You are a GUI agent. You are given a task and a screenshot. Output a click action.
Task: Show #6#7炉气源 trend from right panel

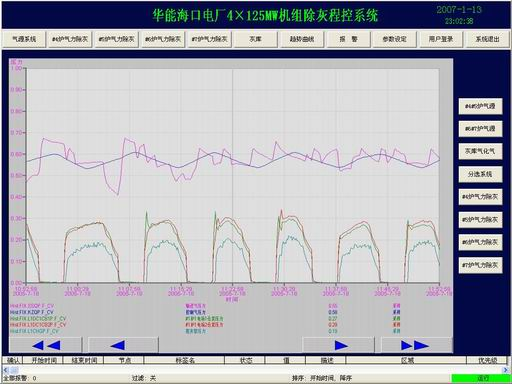480,129
